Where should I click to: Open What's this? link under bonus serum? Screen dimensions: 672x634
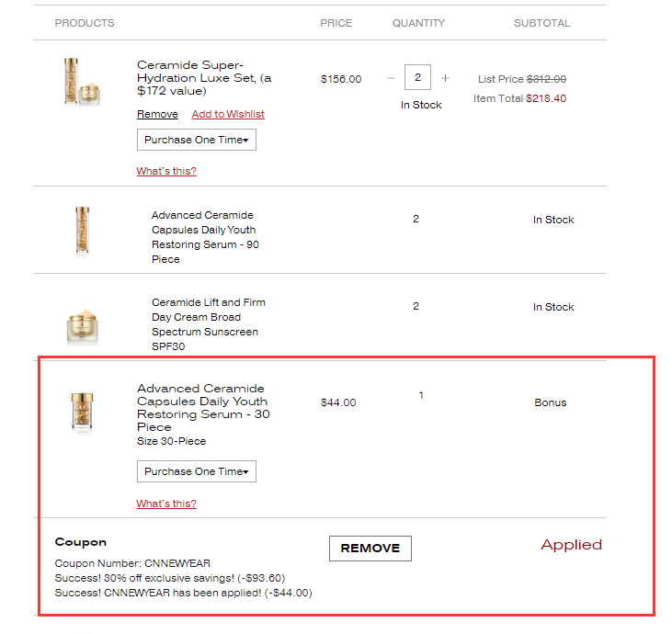coord(166,504)
